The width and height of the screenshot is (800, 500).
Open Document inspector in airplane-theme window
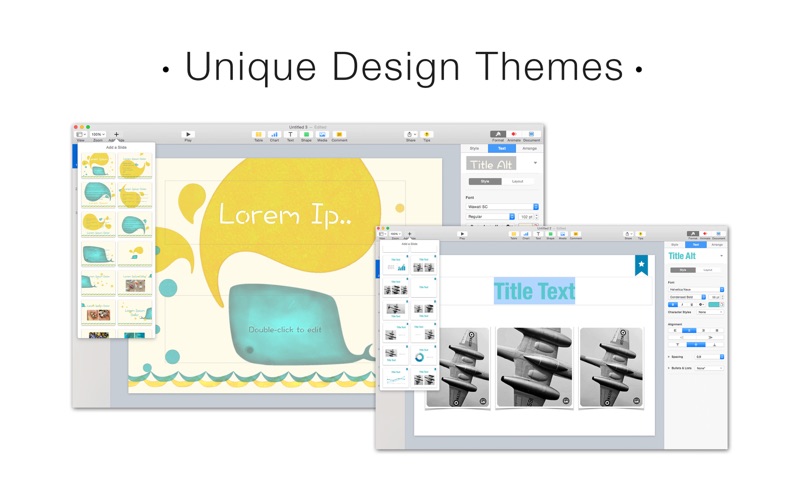718,233
